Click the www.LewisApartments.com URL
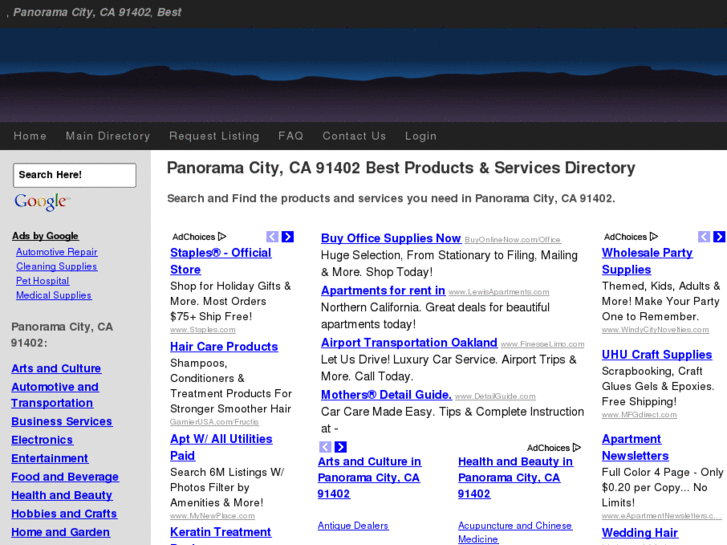The image size is (727, 545). 499,292
